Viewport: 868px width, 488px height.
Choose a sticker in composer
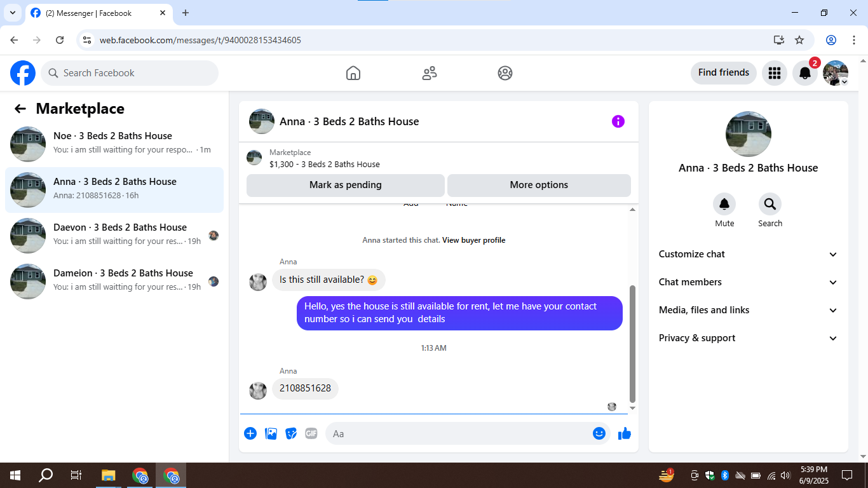click(291, 433)
